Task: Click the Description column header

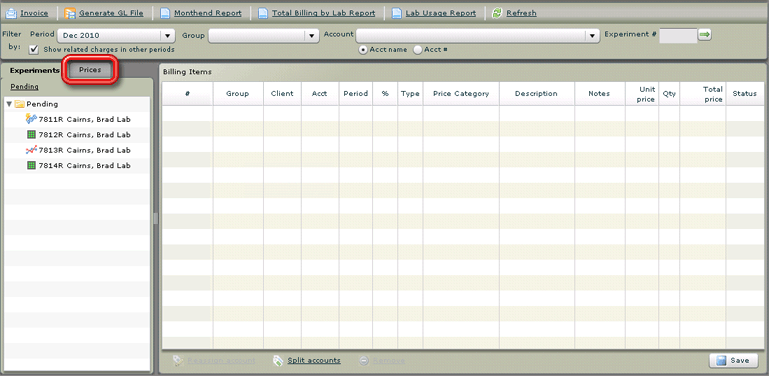Action: pos(537,94)
